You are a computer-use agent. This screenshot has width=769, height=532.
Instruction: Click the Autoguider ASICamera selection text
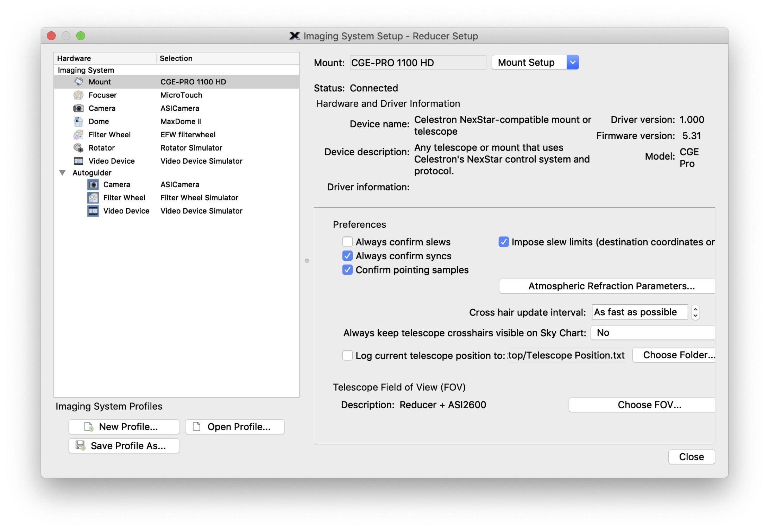180,184
